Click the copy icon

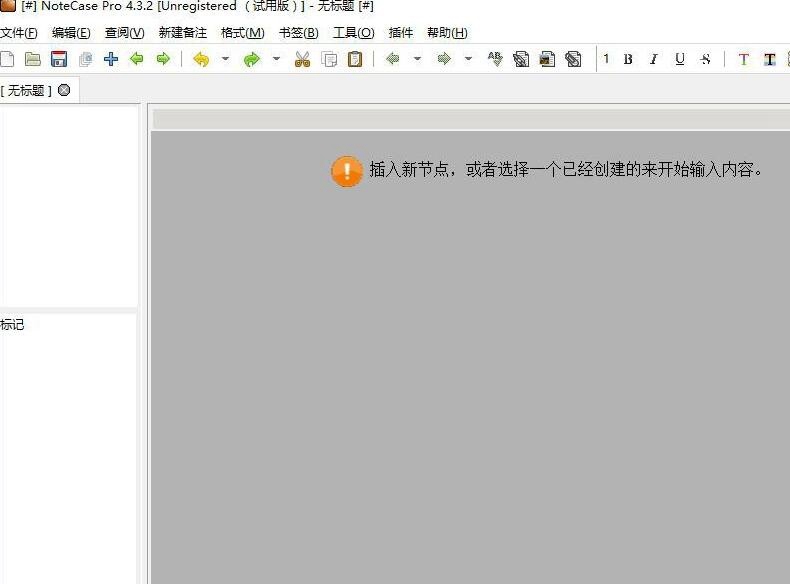point(329,59)
